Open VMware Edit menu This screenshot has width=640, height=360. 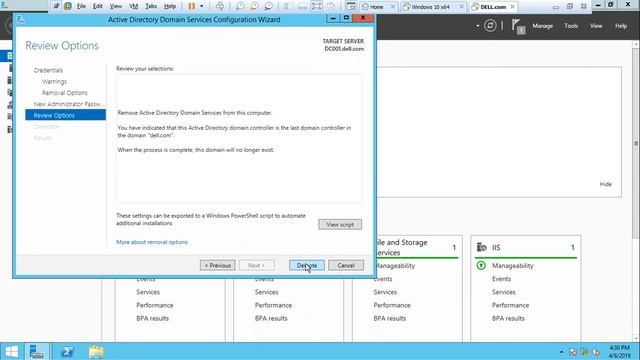98,6
